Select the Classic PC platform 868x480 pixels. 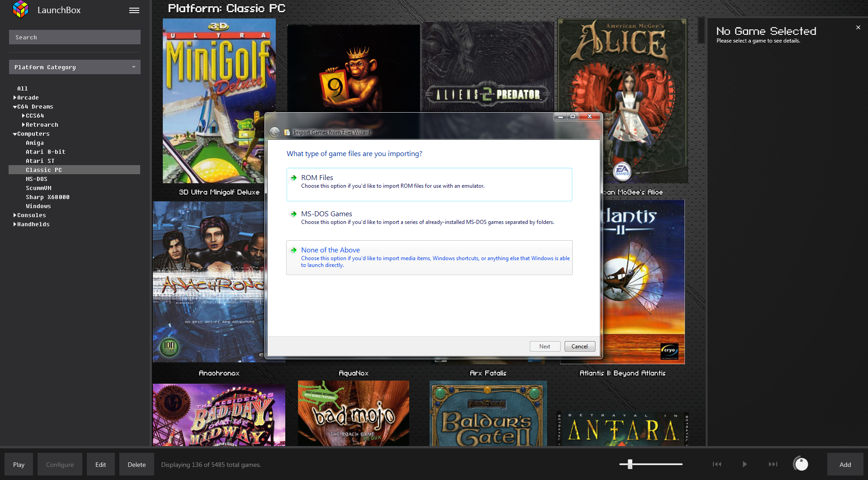click(x=74, y=170)
